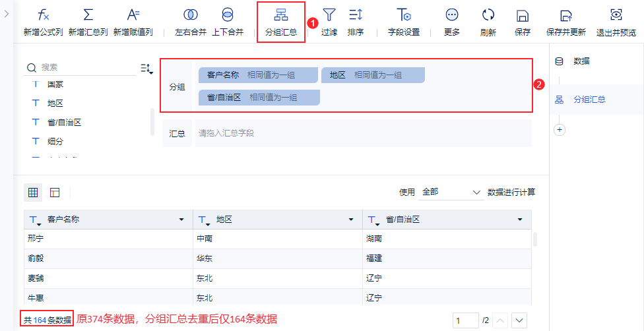Change the 地区 column type icon

click(x=203, y=220)
